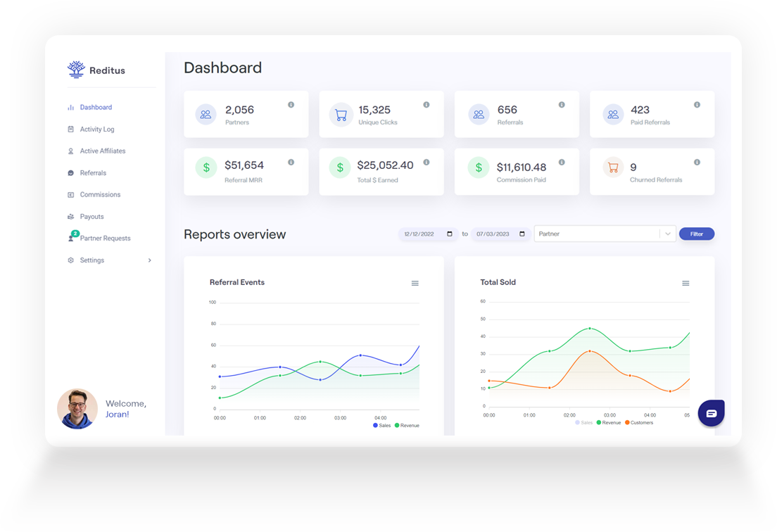The image size is (777, 532).
Task: Open the Commissions icon
Action: click(71, 194)
